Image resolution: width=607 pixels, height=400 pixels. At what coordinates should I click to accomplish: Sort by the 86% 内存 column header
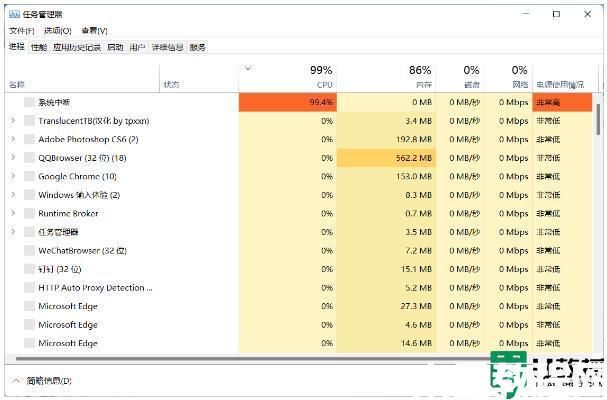click(386, 78)
